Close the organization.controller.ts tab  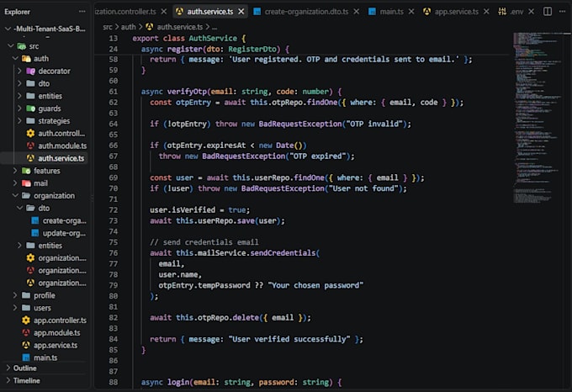(164, 12)
